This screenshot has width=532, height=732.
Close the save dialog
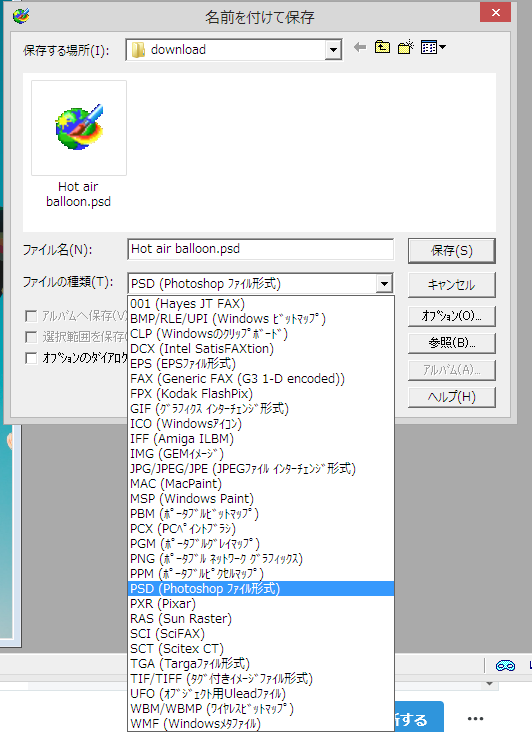[495, 13]
